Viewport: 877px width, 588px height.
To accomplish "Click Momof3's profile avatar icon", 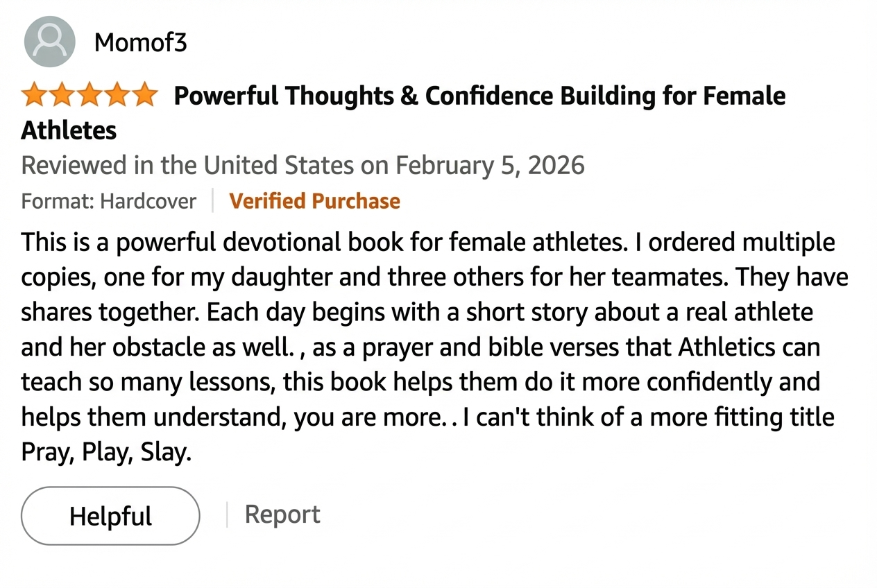I will pyautogui.click(x=49, y=42).
